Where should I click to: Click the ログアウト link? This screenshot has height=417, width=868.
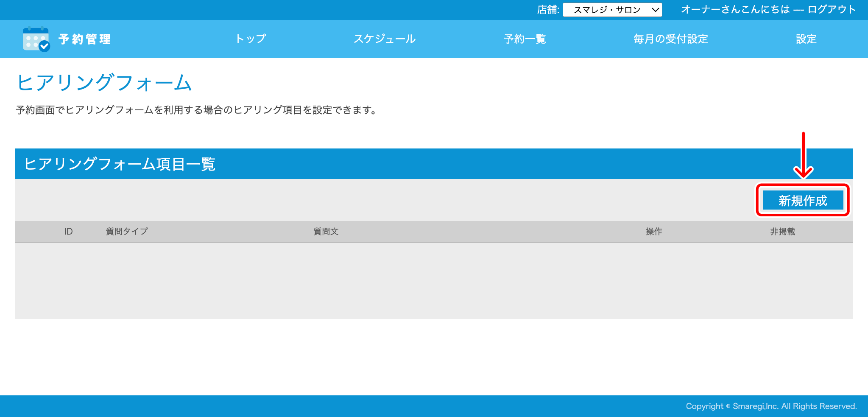832,10
